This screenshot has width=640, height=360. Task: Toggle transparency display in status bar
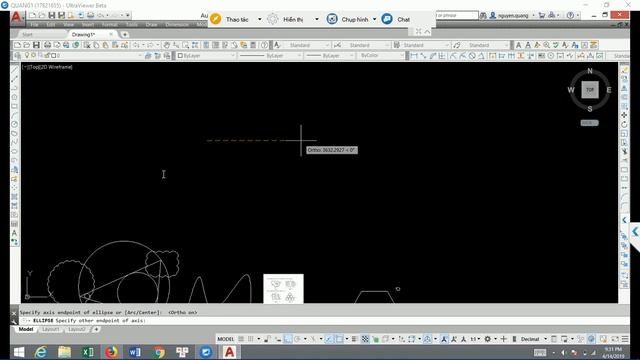pyautogui.click(x=365, y=339)
